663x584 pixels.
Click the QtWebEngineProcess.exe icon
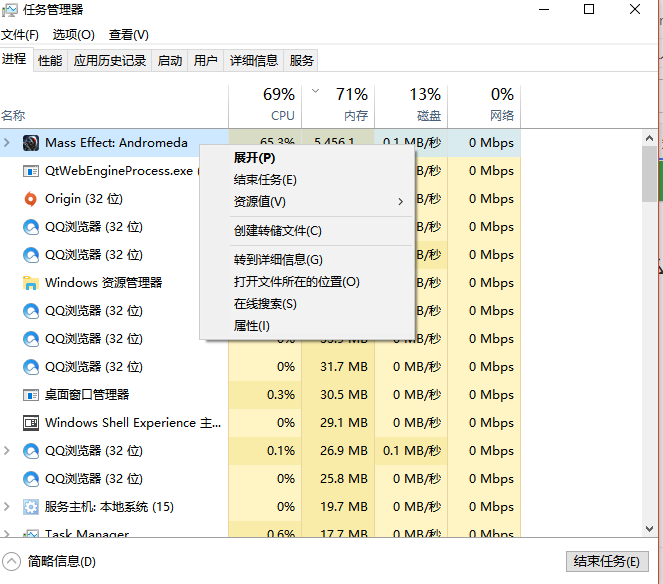pyautogui.click(x=30, y=171)
